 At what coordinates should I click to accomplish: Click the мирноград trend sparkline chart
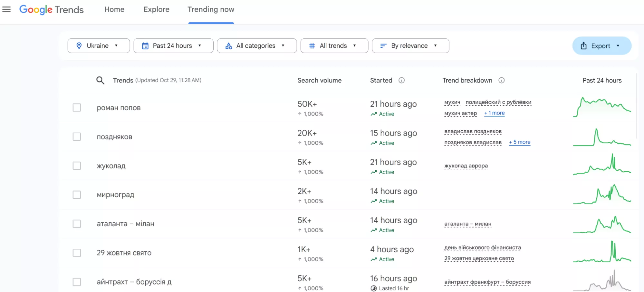pos(602,195)
